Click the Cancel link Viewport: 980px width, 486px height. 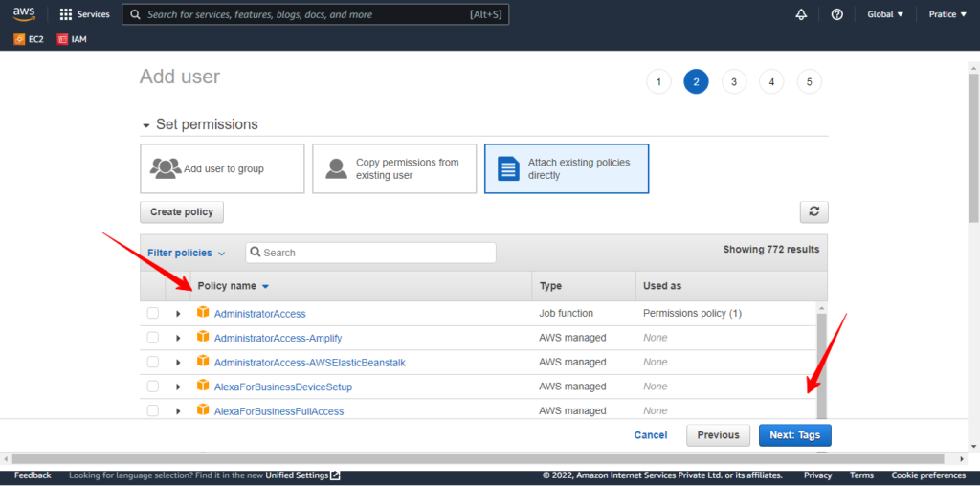point(651,435)
